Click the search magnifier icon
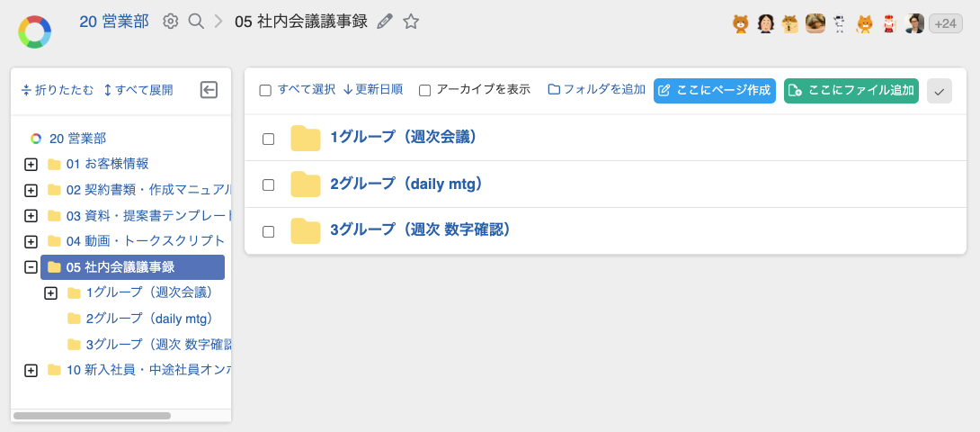 196,22
